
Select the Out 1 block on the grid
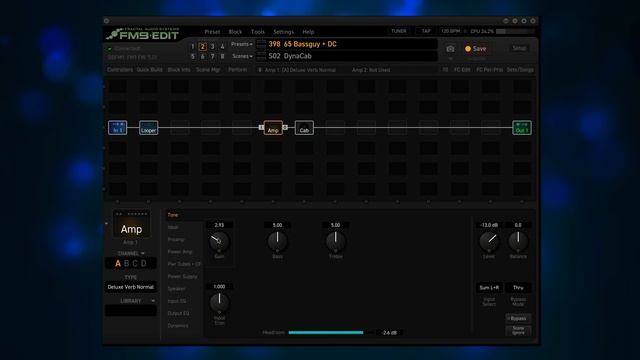(x=522, y=128)
